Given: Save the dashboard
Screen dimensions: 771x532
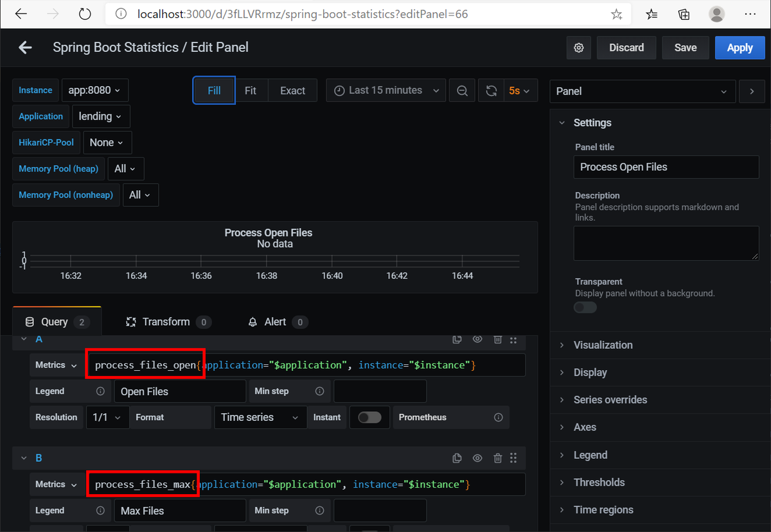Looking at the screenshot, I should tap(686, 48).
